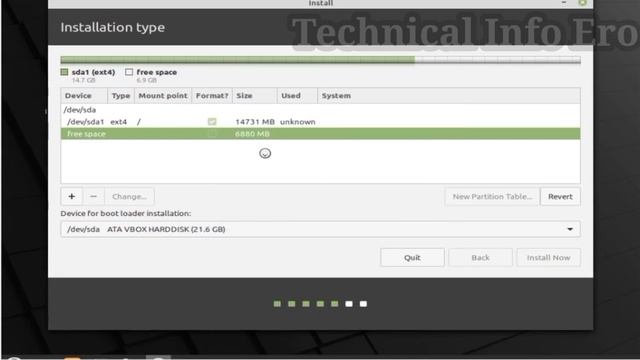Click the ext4 type cell
The height and width of the screenshot is (360, 640).
(x=119, y=122)
